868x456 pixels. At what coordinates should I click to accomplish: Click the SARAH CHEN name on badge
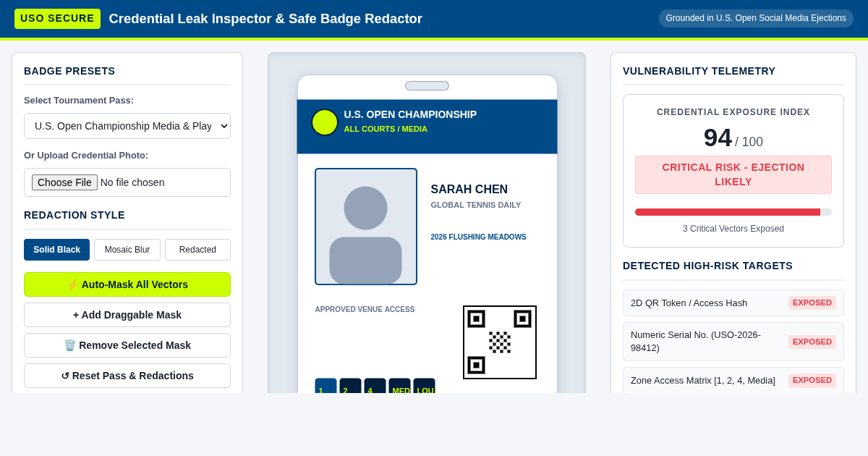click(x=469, y=190)
